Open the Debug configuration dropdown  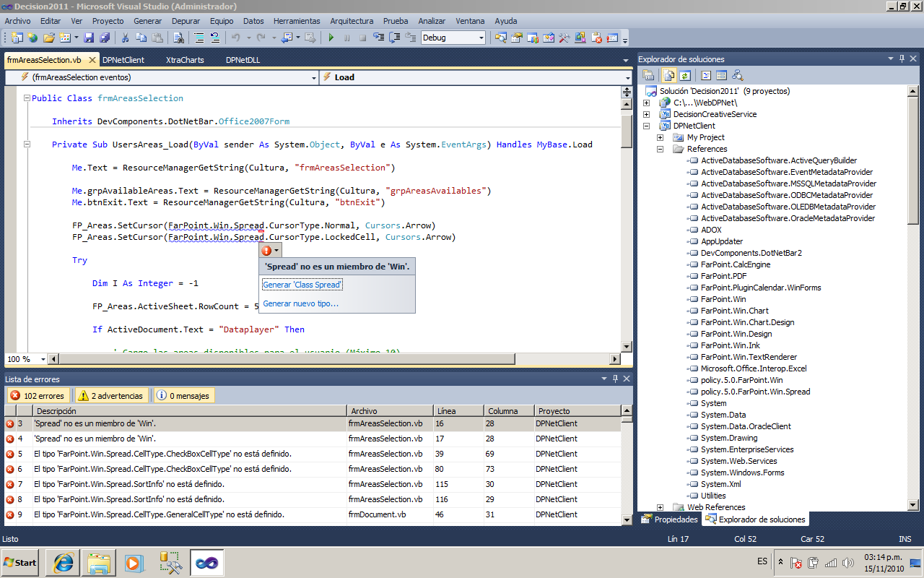point(481,38)
